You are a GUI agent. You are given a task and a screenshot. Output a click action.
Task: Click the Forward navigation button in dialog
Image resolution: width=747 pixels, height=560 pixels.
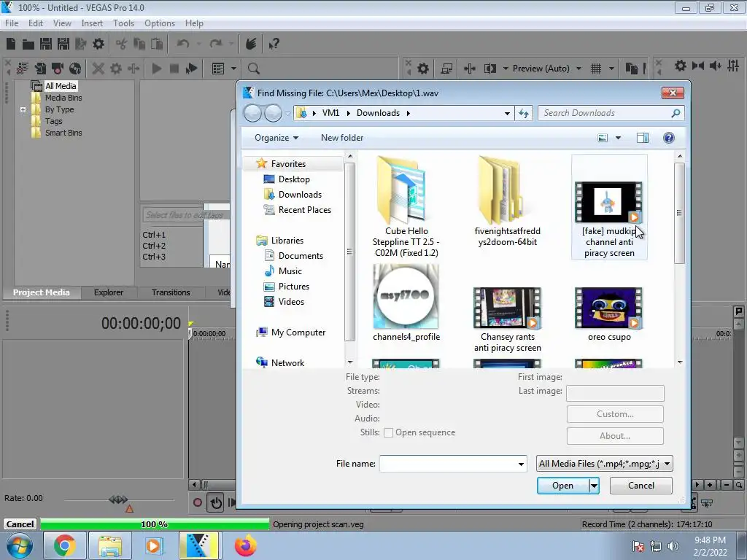[x=273, y=113]
